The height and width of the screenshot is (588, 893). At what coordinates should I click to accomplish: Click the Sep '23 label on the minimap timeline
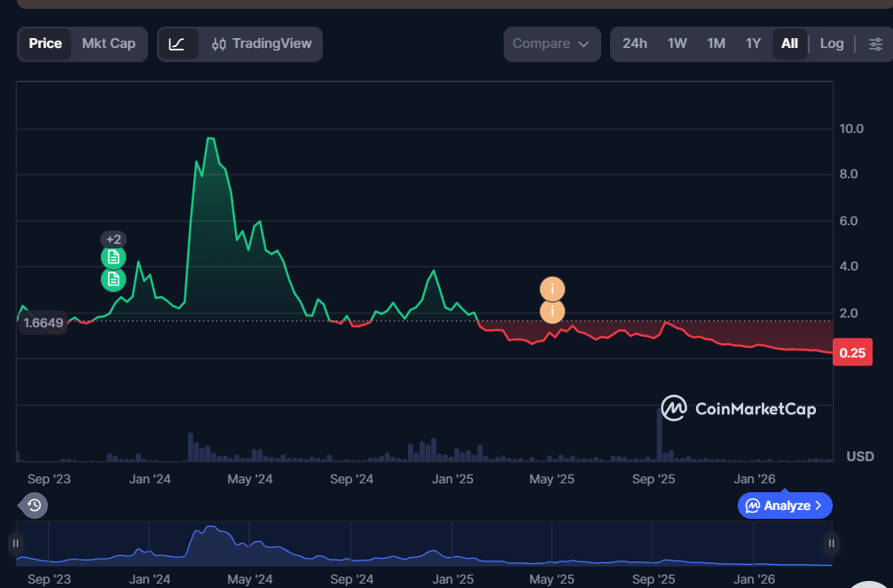48,578
